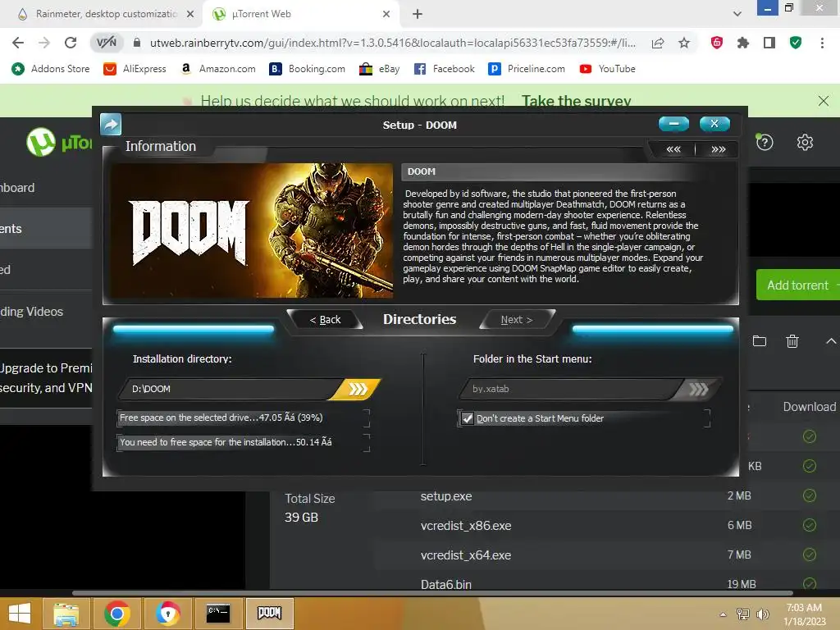840x630 pixels.
Task: Collapse torrent details with up chevron
Action: [x=831, y=340]
